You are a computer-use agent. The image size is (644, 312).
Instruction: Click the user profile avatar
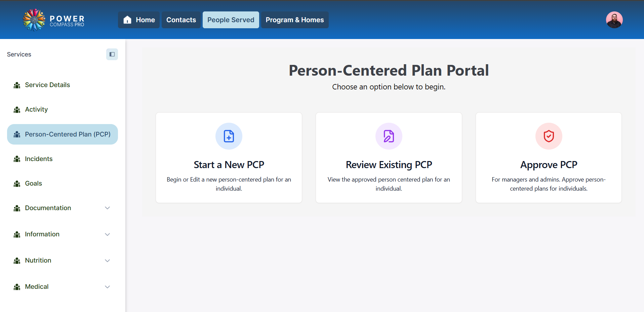click(614, 20)
